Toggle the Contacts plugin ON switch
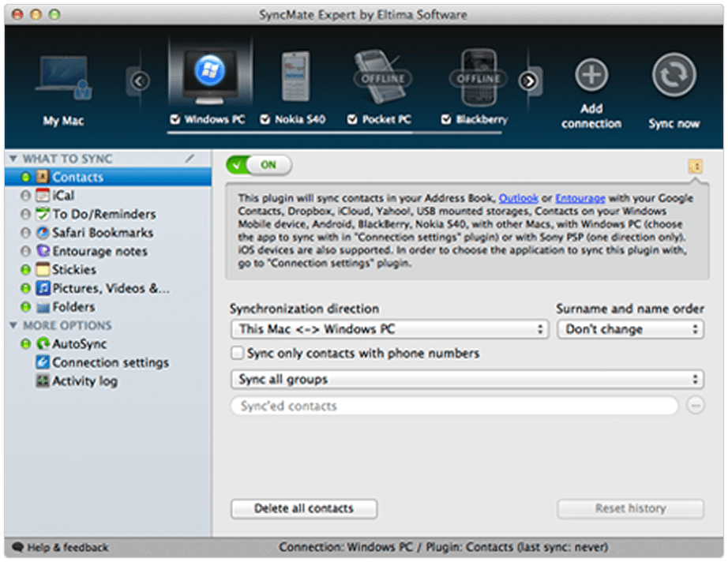This screenshot has height=562, width=728. click(259, 165)
